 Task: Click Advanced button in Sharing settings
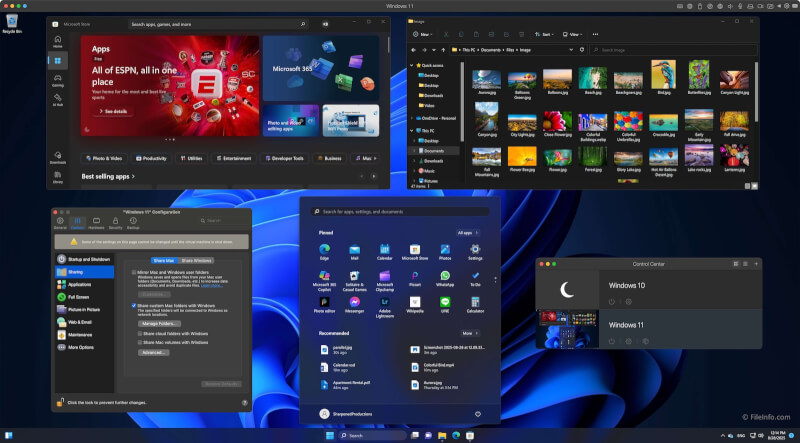click(154, 353)
